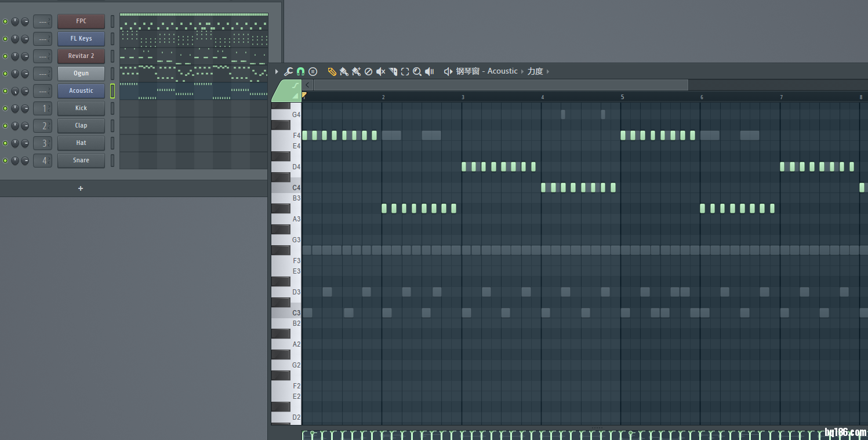868x440 pixels.
Task: Mute the Acoustic channel green LED
Action: 5,91
